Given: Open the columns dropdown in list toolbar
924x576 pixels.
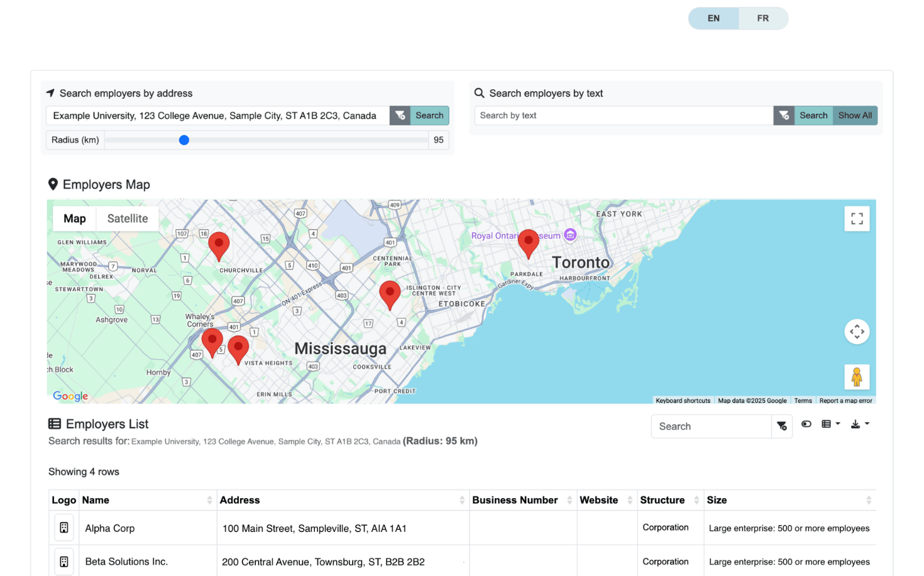Looking at the screenshot, I should [830, 424].
